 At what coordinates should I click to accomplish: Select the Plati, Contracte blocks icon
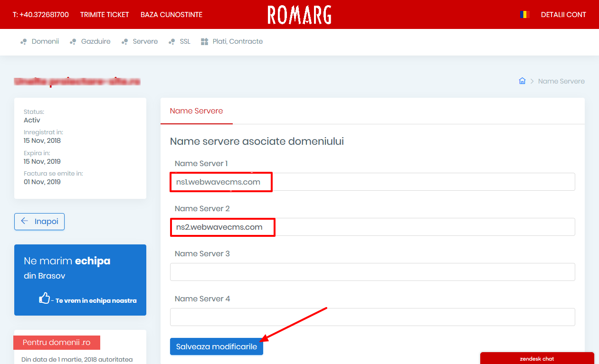pos(204,41)
